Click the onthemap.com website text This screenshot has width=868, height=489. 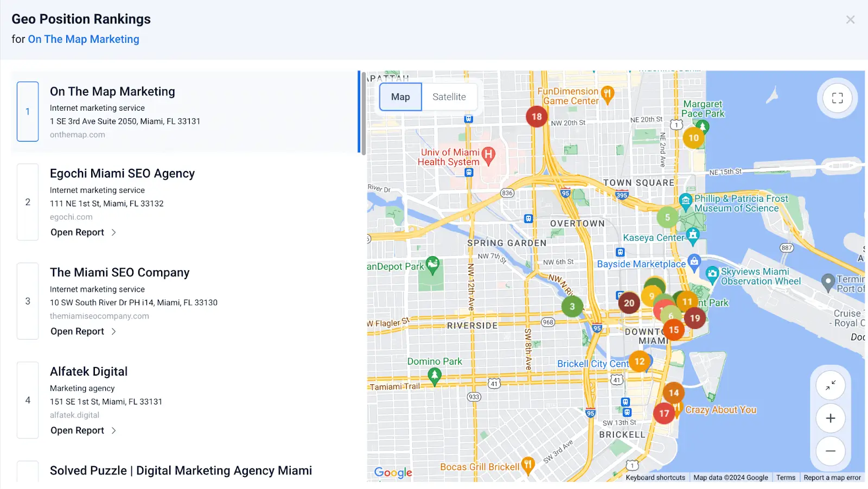tap(78, 135)
